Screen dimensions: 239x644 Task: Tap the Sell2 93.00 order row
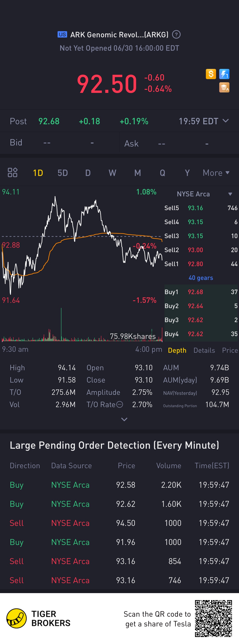tap(201, 250)
